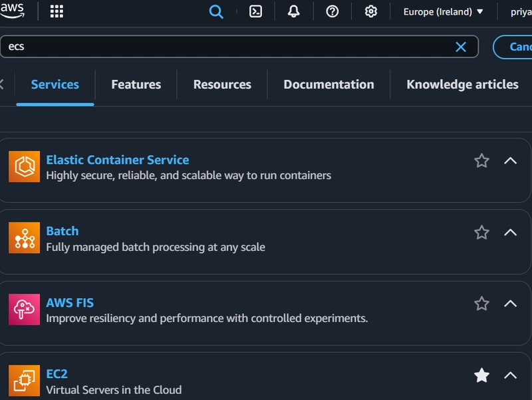
Task: Open the EC2 link
Action: [57, 374]
